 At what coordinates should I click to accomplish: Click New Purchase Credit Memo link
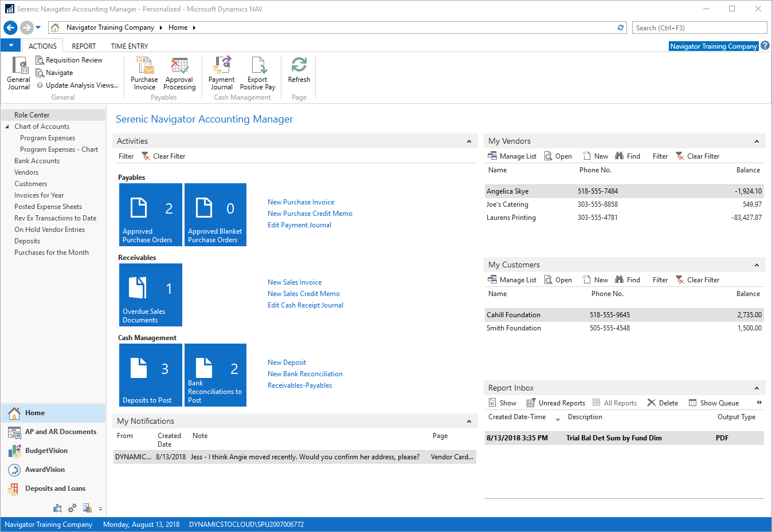tap(310, 214)
